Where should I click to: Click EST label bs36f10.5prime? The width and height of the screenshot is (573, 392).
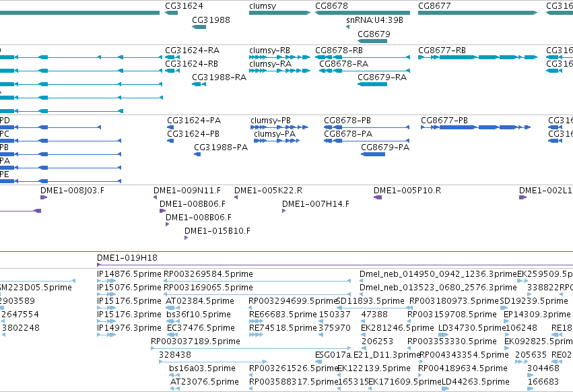[x=199, y=315]
